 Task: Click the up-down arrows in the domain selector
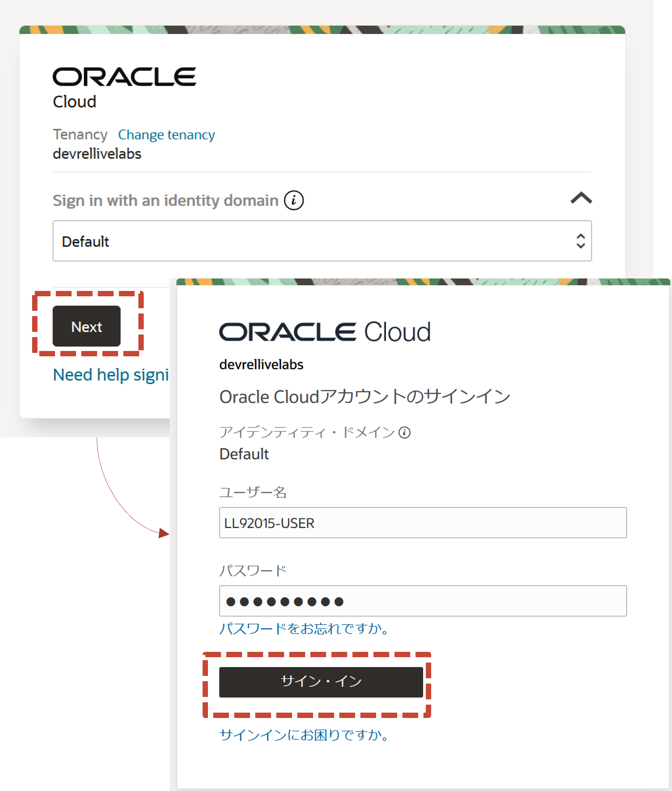[x=580, y=241]
